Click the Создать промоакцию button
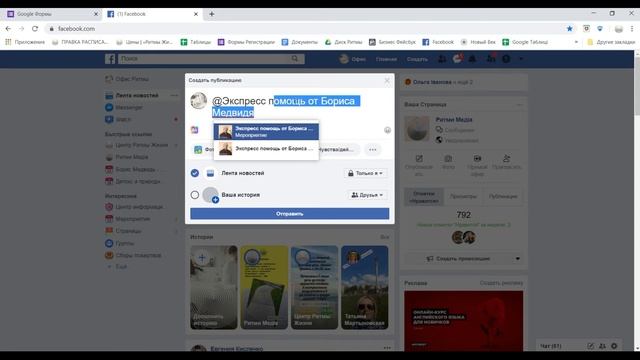Screen dimensions: 640x360 click(458, 259)
